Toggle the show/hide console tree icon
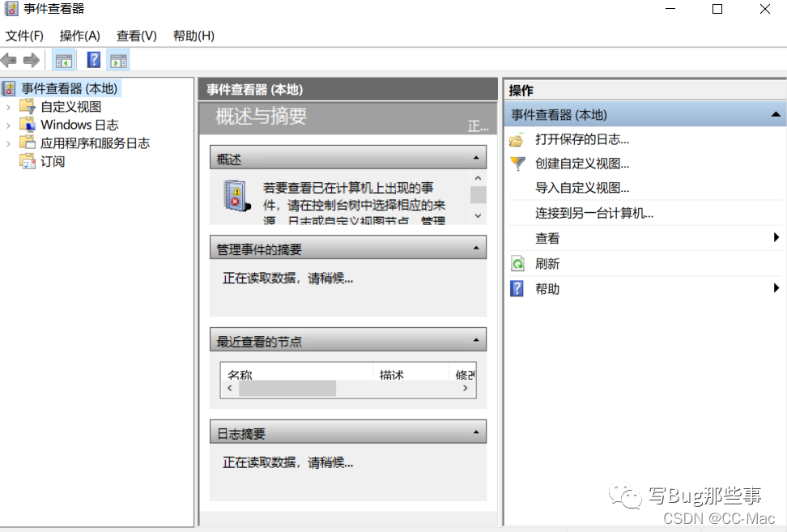 (x=64, y=61)
